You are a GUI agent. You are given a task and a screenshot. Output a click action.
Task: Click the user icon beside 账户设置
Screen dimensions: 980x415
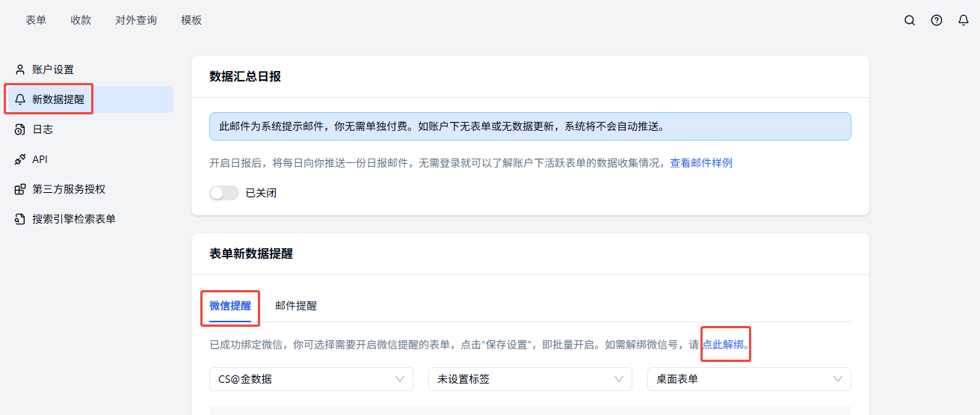20,70
